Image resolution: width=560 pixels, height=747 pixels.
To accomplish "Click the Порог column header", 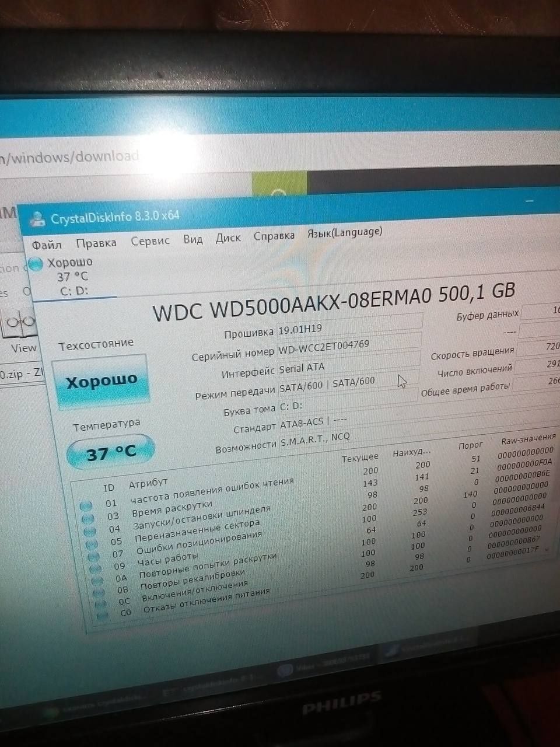I will pyautogui.click(x=470, y=446).
